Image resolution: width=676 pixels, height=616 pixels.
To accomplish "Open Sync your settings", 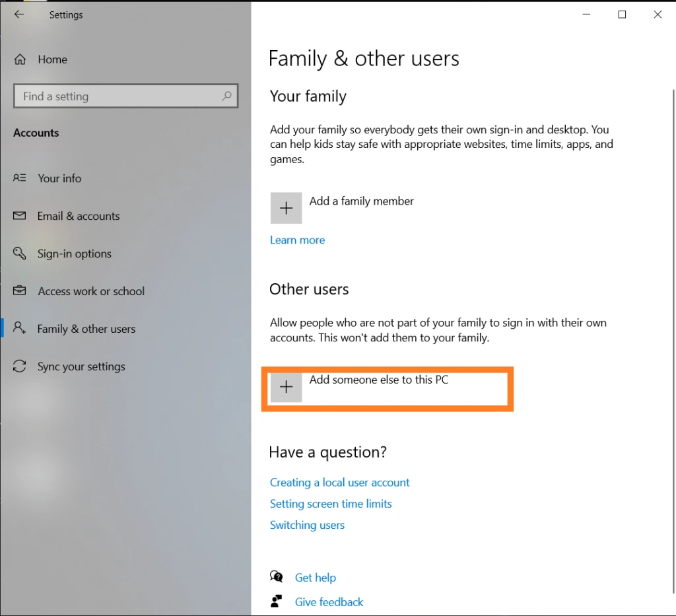I will [81, 366].
